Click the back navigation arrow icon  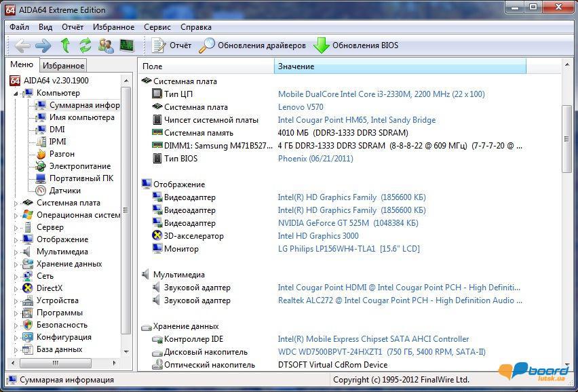tap(22, 46)
